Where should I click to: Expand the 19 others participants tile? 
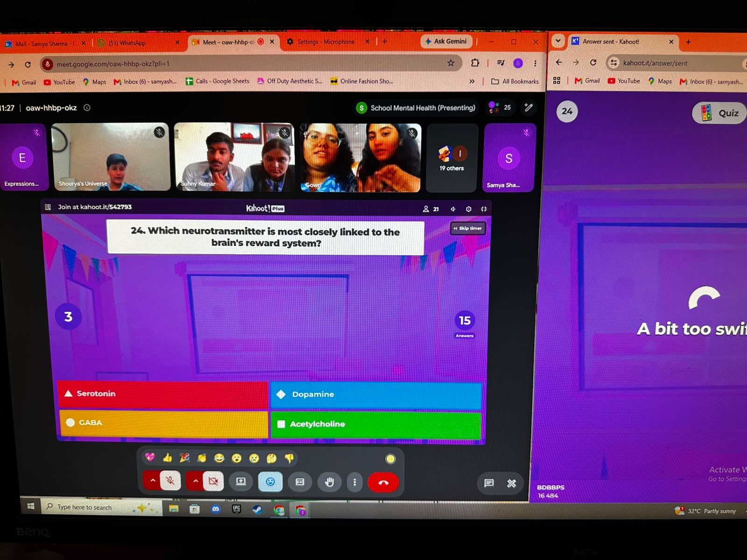[452, 158]
